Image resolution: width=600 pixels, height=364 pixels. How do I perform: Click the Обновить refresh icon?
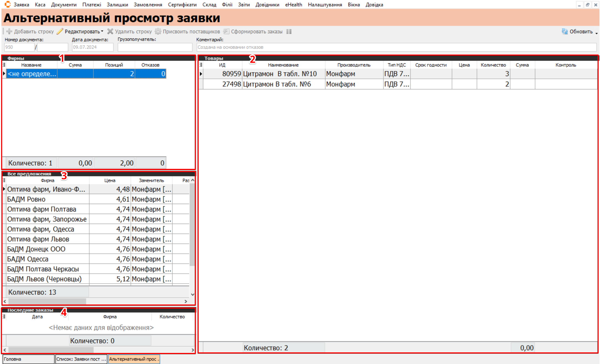coord(565,32)
